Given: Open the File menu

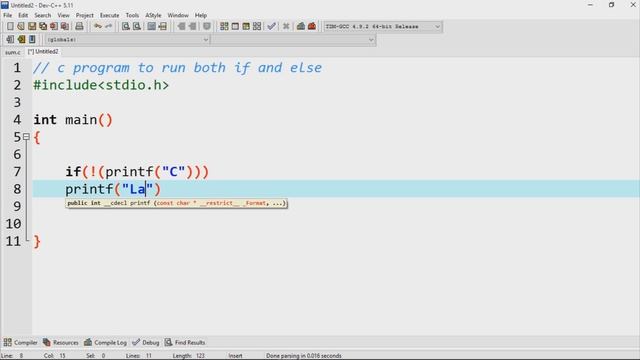Looking at the screenshot, I should pos(7,15).
